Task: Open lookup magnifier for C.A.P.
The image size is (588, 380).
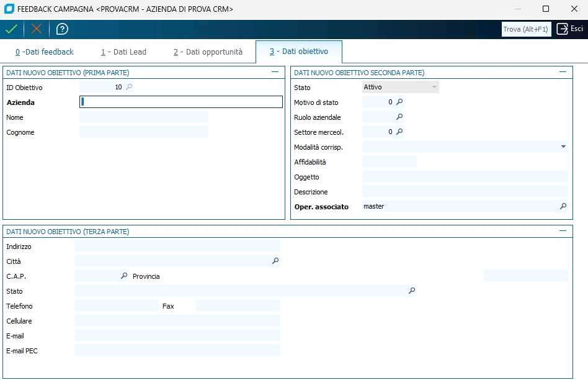Action: tap(124, 276)
